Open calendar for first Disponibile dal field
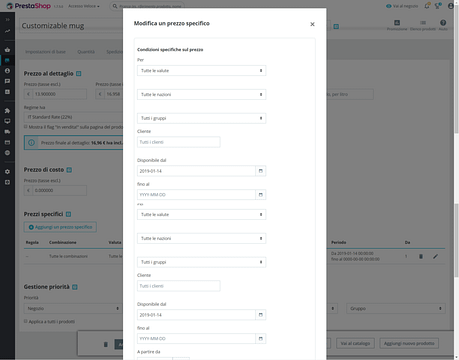Screen dimensions: 459x360 261,171
